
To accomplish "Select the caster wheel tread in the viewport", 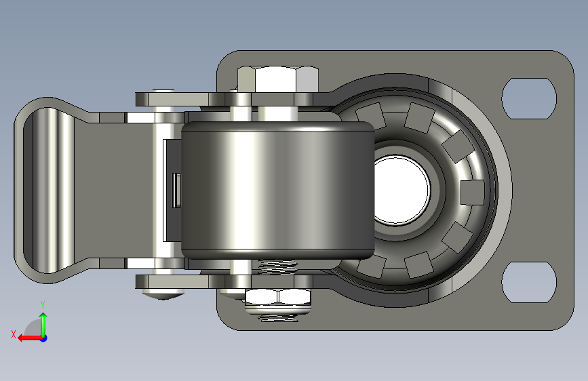I will click(x=277, y=190).
